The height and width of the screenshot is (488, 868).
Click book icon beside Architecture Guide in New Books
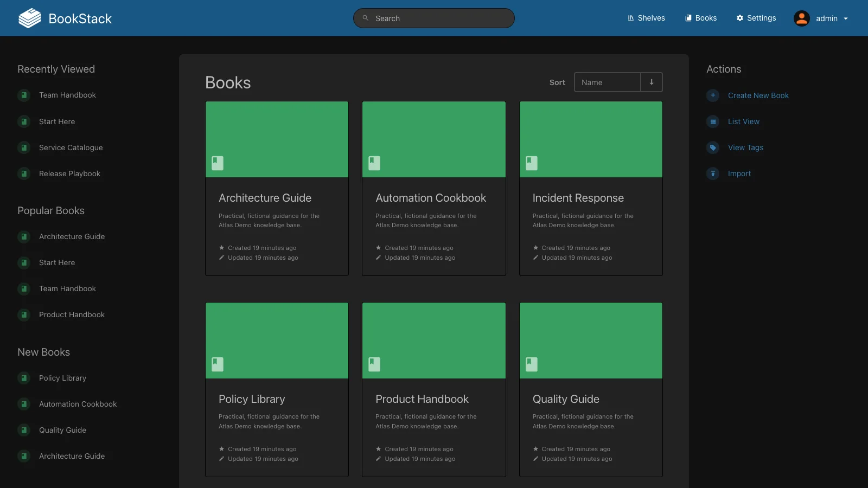[x=24, y=456]
